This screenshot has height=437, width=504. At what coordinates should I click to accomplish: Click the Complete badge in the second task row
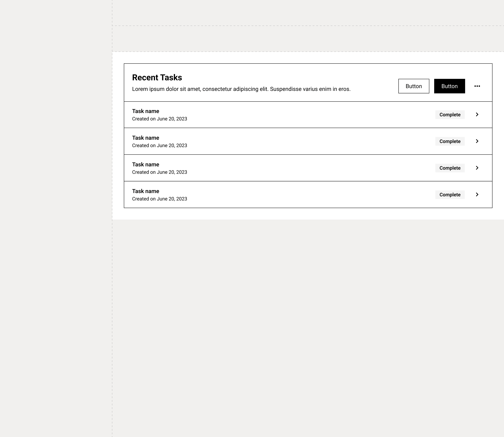click(x=450, y=141)
